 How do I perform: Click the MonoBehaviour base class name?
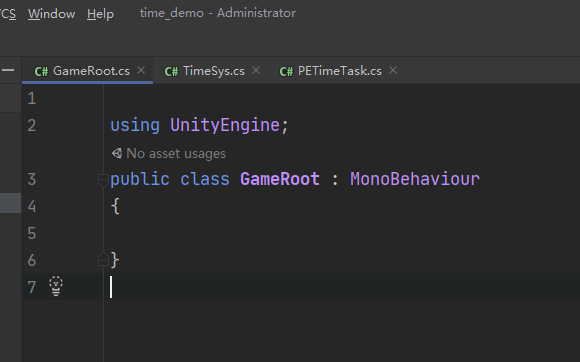tap(415, 179)
